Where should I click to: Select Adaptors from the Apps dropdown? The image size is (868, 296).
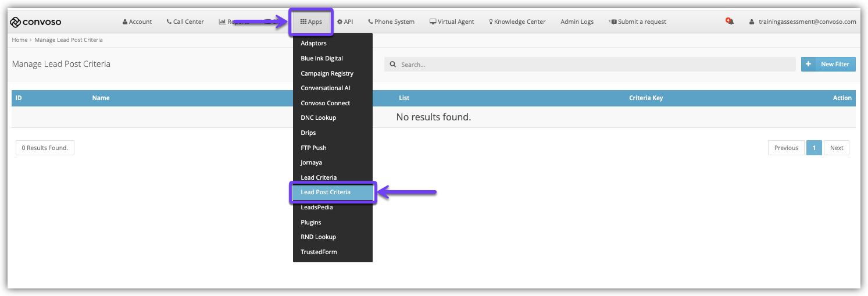coord(333,43)
